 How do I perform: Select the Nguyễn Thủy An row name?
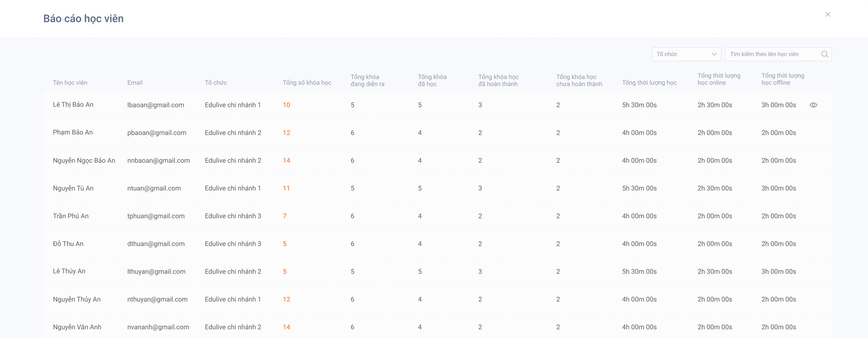point(77,299)
